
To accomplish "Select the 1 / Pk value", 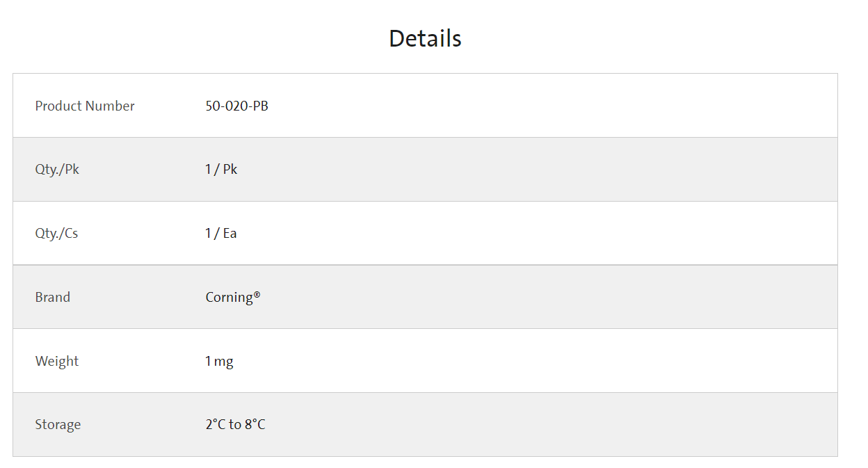I will (221, 169).
